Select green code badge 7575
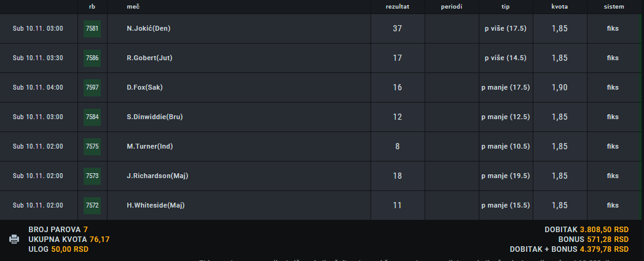The height and width of the screenshot is (261, 644). [92, 147]
